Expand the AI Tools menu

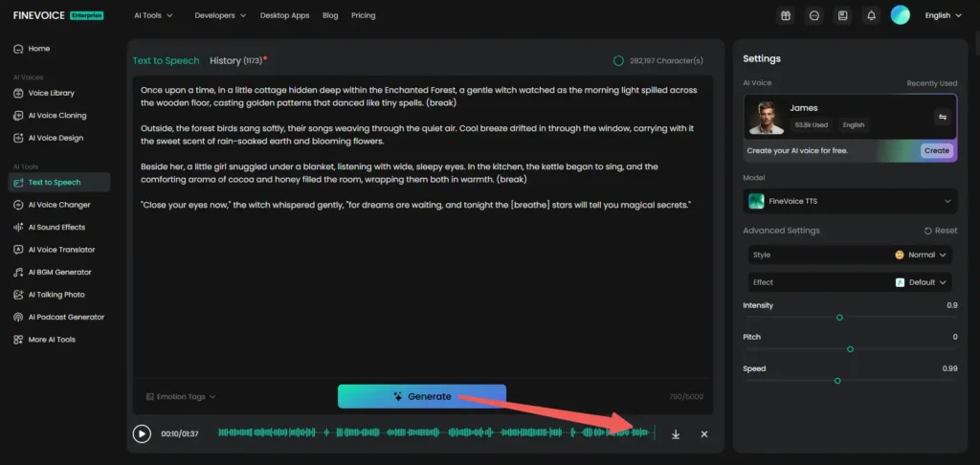[153, 15]
